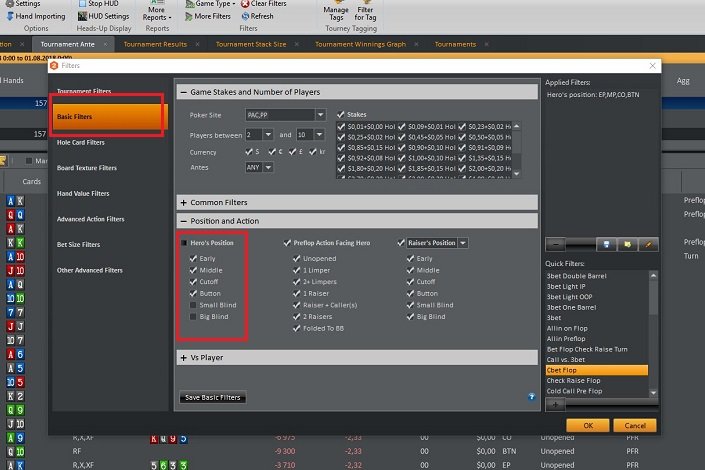
Task: Click the Save Basic Filters button
Action: 211,398
